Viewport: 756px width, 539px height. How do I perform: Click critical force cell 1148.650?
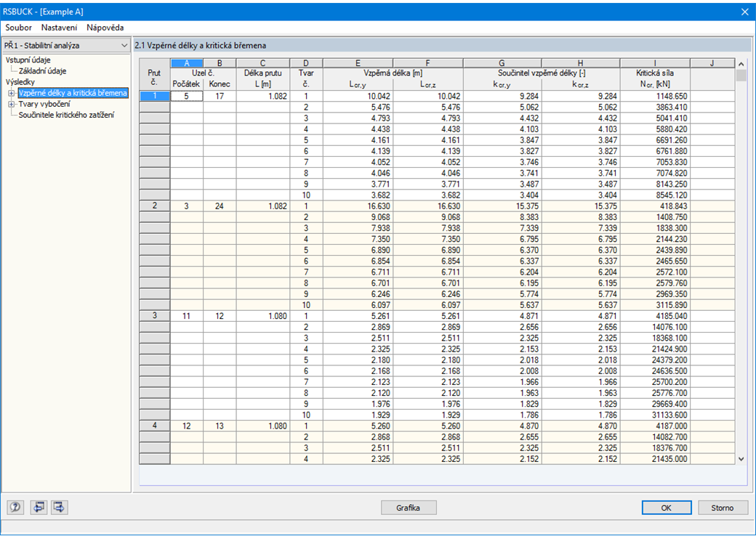coord(655,96)
